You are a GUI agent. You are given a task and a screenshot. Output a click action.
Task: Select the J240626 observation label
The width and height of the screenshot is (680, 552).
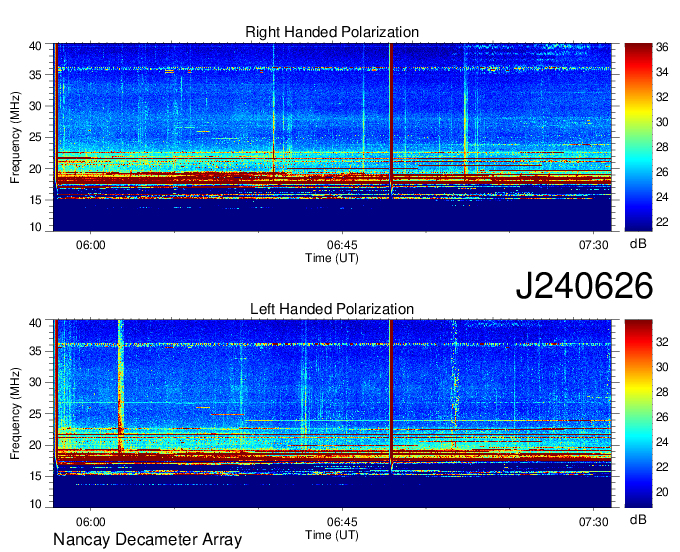tap(584, 286)
